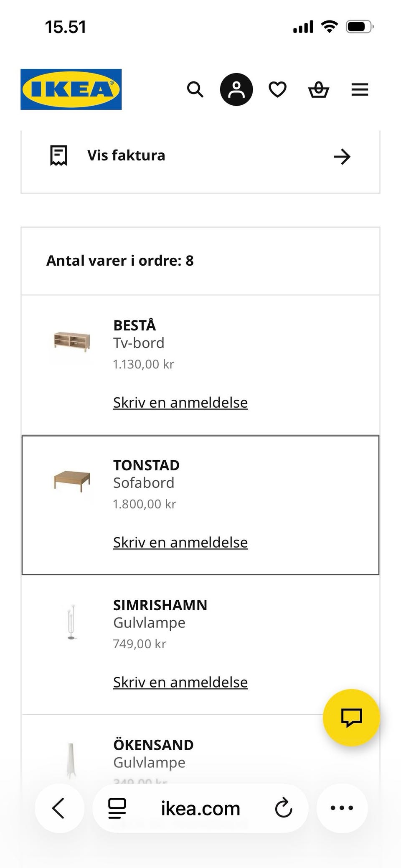Open the browser more options menu
The image size is (401, 868).
(x=342, y=808)
